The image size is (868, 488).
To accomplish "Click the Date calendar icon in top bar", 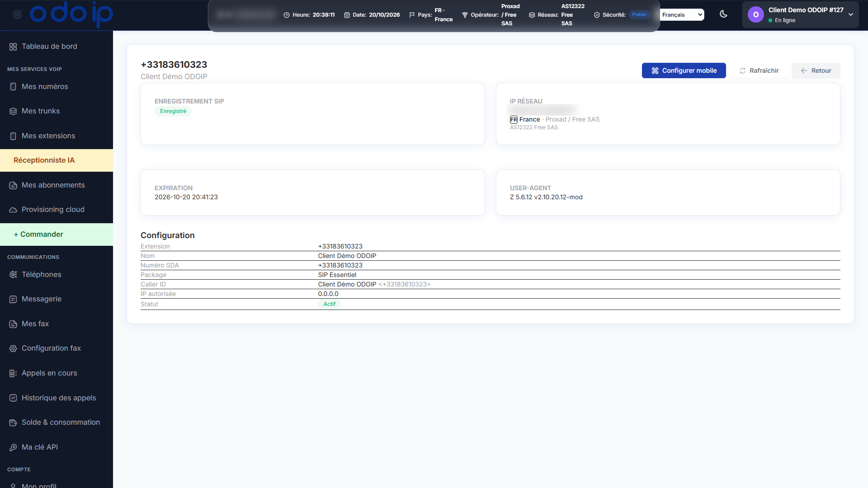I will coord(347,15).
